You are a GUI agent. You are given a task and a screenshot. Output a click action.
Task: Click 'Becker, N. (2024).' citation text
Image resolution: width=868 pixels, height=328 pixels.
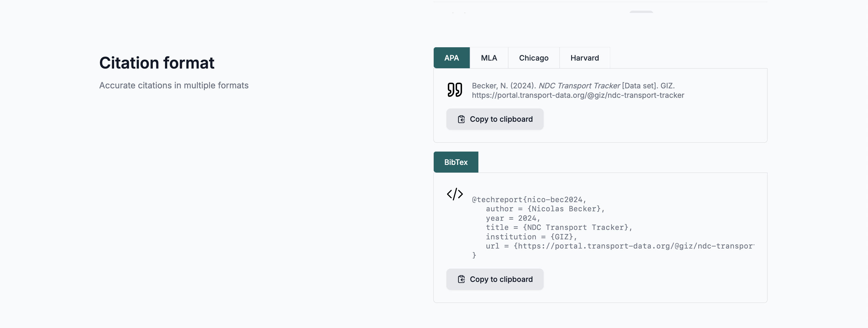point(504,86)
